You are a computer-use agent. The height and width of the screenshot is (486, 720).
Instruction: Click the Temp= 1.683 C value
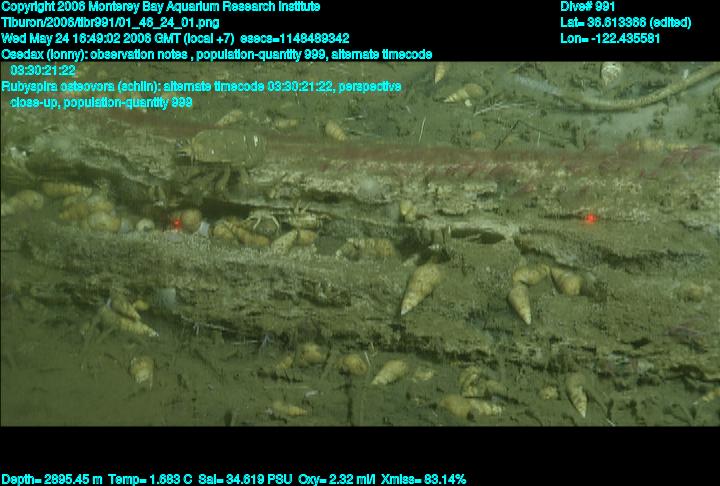150,480
